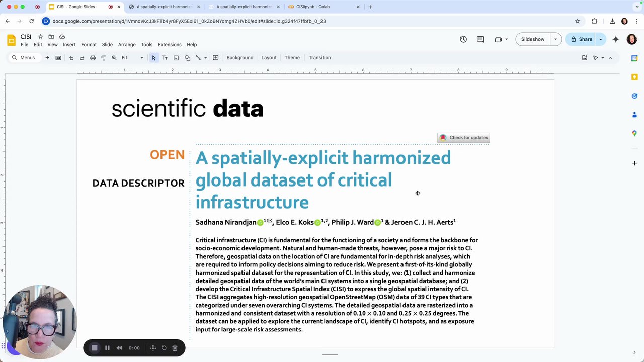644x362 pixels.
Task: Open the Format menu
Action: (89, 45)
